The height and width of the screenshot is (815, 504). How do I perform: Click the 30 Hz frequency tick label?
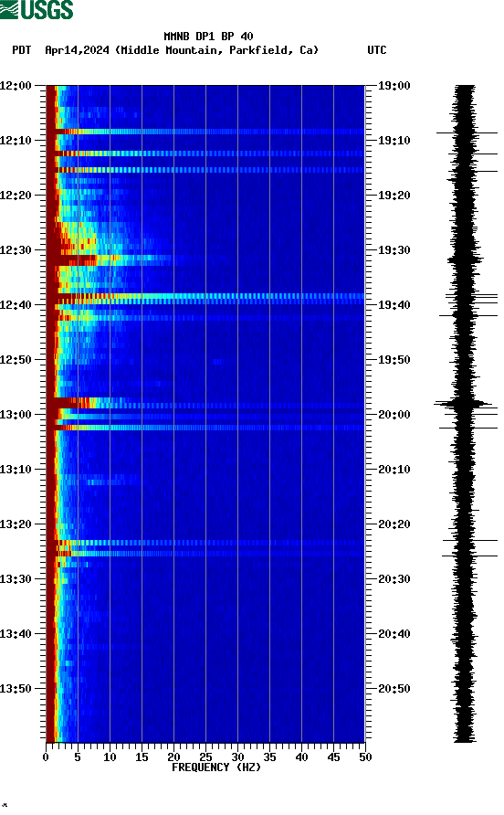pos(237,757)
